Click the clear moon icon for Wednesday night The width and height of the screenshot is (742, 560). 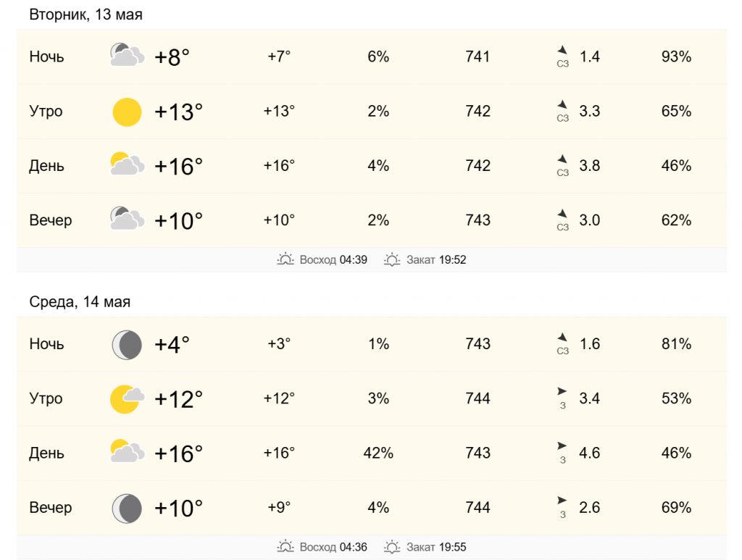pyautogui.click(x=127, y=345)
